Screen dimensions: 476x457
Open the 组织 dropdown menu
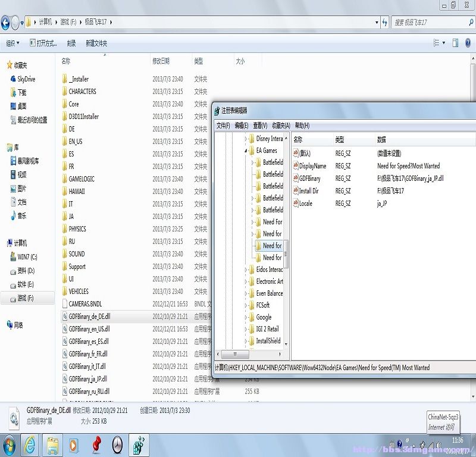12,43
